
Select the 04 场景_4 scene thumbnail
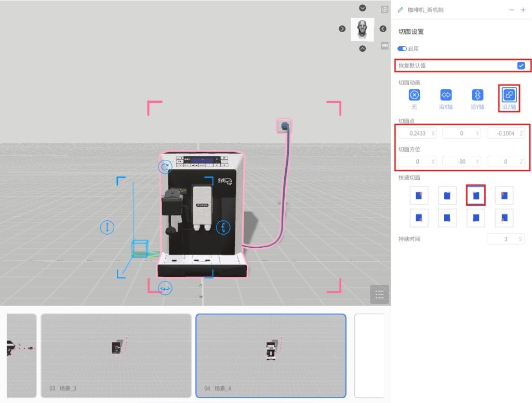271,355
